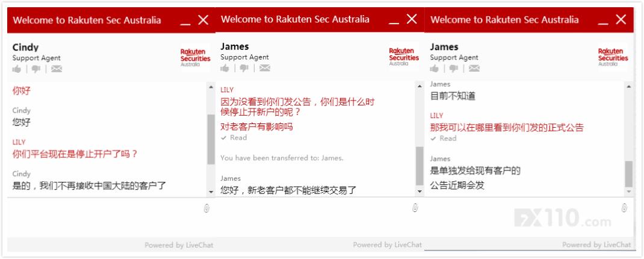Scrollbar thumb in rightmost chat window
The image size is (644, 259).
pyautogui.click(x=629, y=174)
